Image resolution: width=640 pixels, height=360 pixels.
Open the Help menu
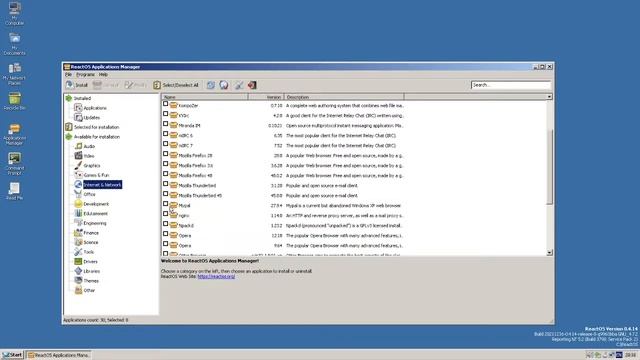coord(103,75)
